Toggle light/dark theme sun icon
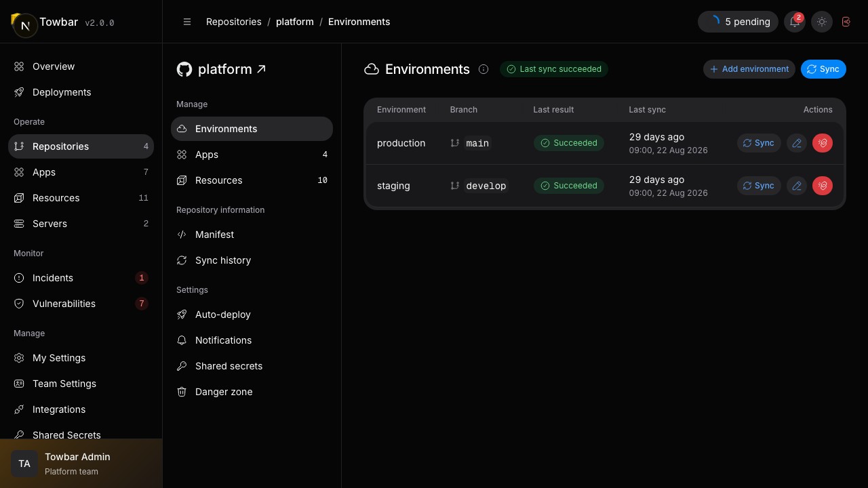 pyautogui.click(x=822, y=22)
